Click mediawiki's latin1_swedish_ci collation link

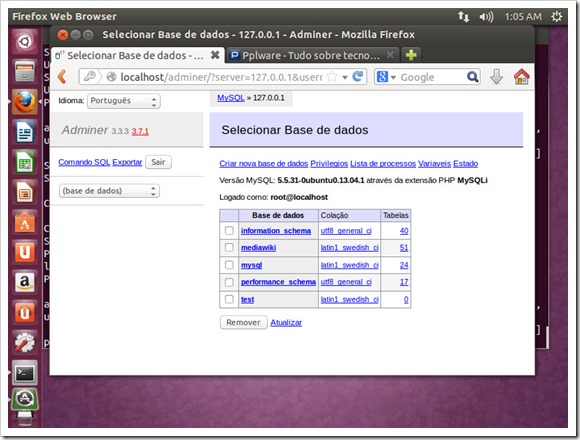pos(350,247)
